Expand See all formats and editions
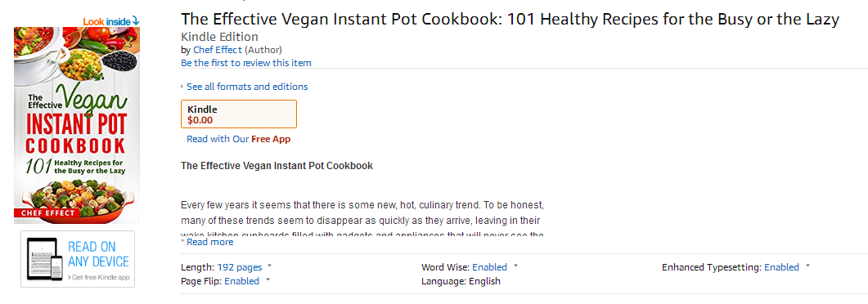Image resolution: width=868 pixels, height=304 pixels. [247, 87]
